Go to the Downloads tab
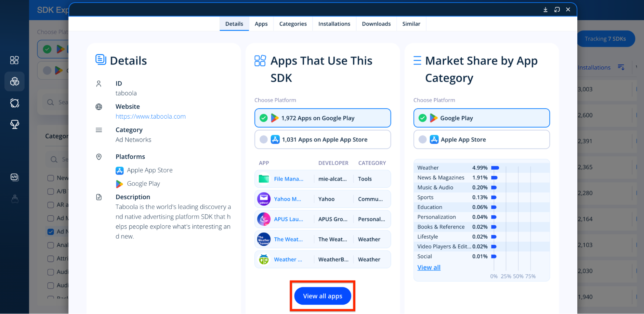Image resolution: width=644 pixels, height=314 pixels. 376,24
